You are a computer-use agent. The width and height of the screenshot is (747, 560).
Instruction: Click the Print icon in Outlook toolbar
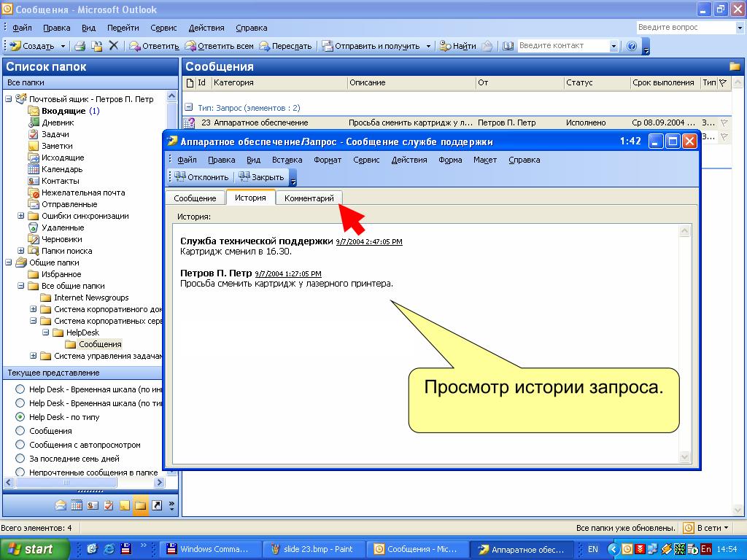[x=80, y=46]
